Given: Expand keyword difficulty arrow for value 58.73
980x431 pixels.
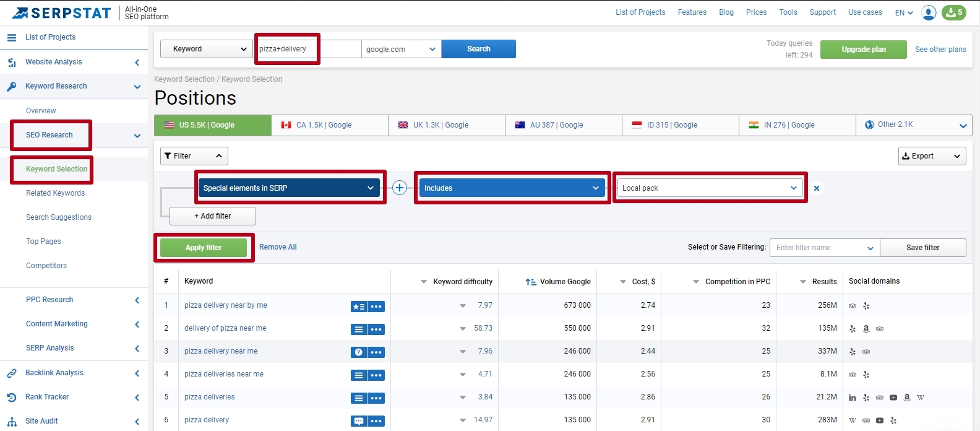Looking at the screenshot, I should 463,329.
